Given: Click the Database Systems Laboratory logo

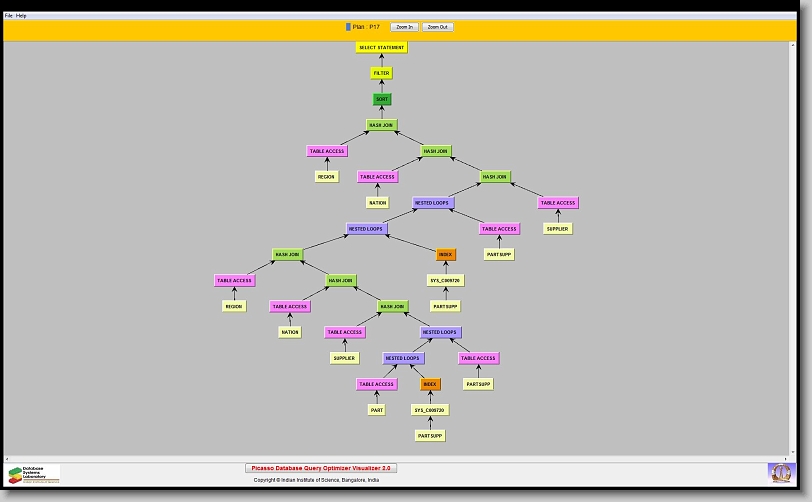Looking at the screenshot, I should click(34, 474).
